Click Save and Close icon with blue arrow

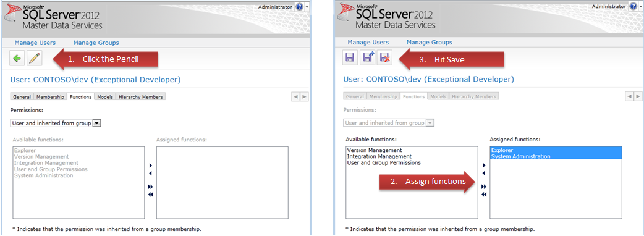[x=368, y=59]
